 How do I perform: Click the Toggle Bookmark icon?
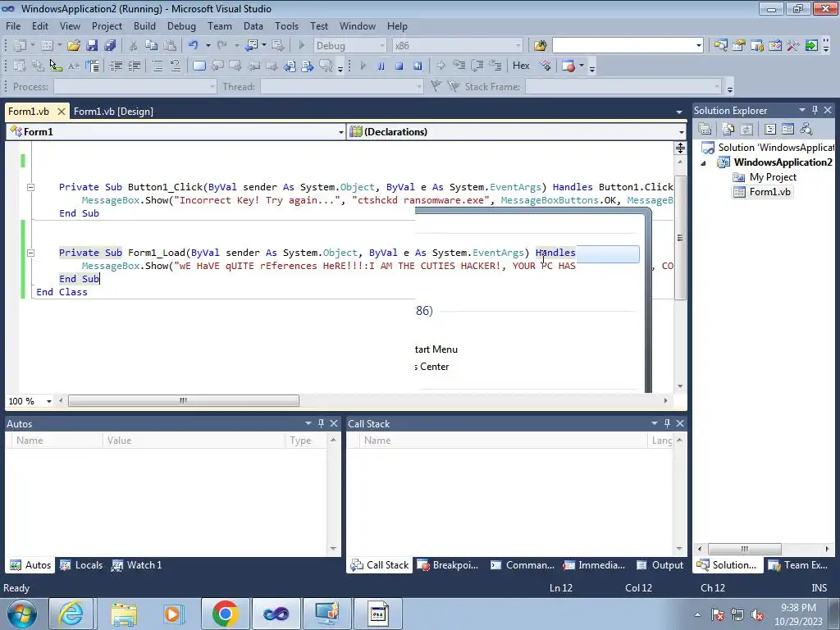[x=199, y=66]
